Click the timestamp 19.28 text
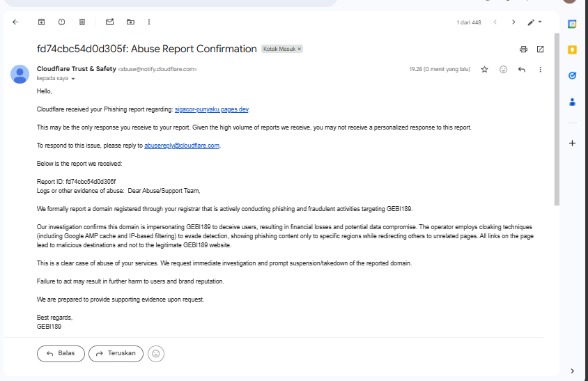The height and width of the screenshot is (381, 588). click(440, 70)
